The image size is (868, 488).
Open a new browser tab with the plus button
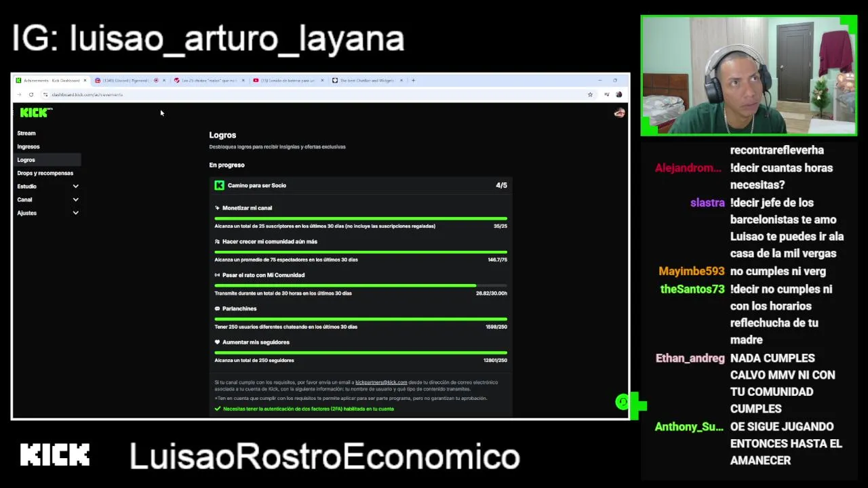(x=413, y=80)
